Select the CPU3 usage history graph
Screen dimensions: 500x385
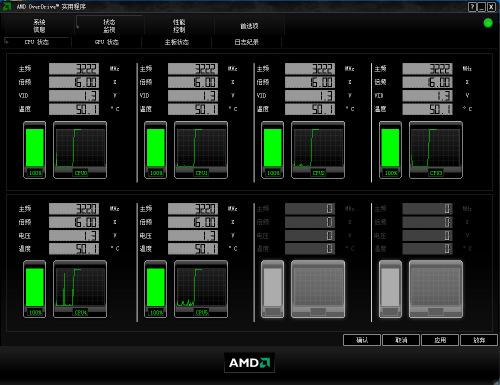(x=436, y=150)
